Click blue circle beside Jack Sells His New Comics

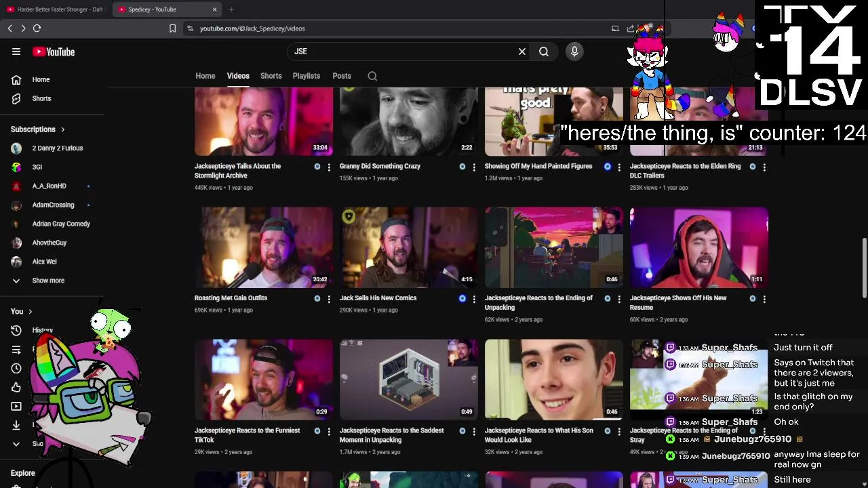click(x=462, y=298)
